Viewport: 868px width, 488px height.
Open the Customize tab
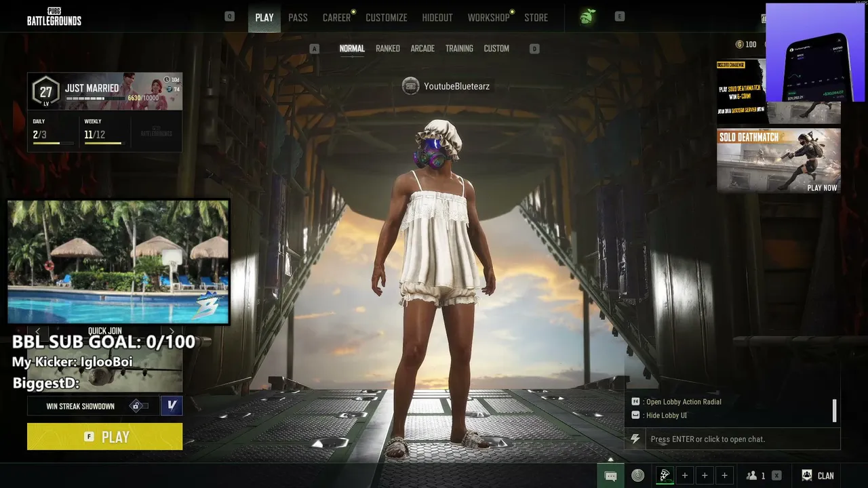(x=387, y=18)
